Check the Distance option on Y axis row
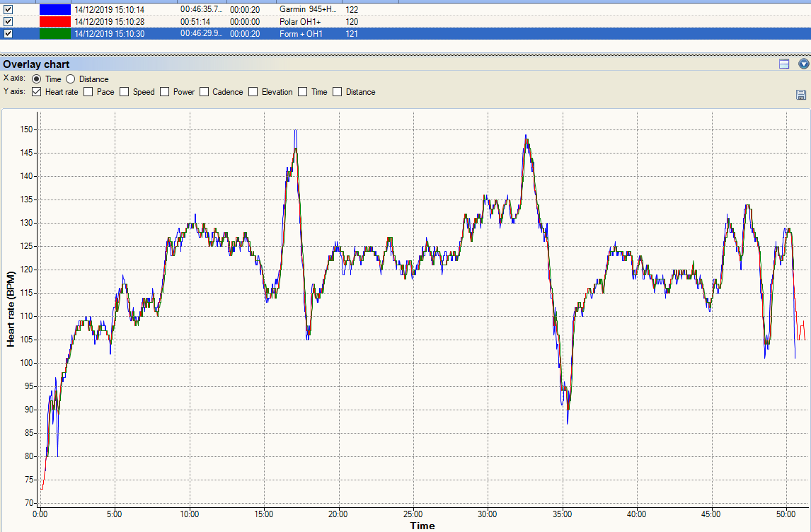 coord(338,92)
